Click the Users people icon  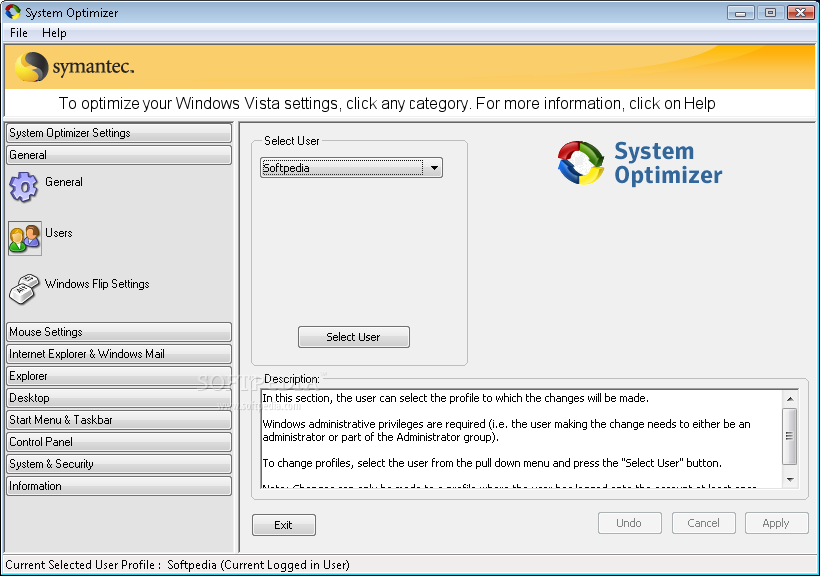click(x=25, y=238)
